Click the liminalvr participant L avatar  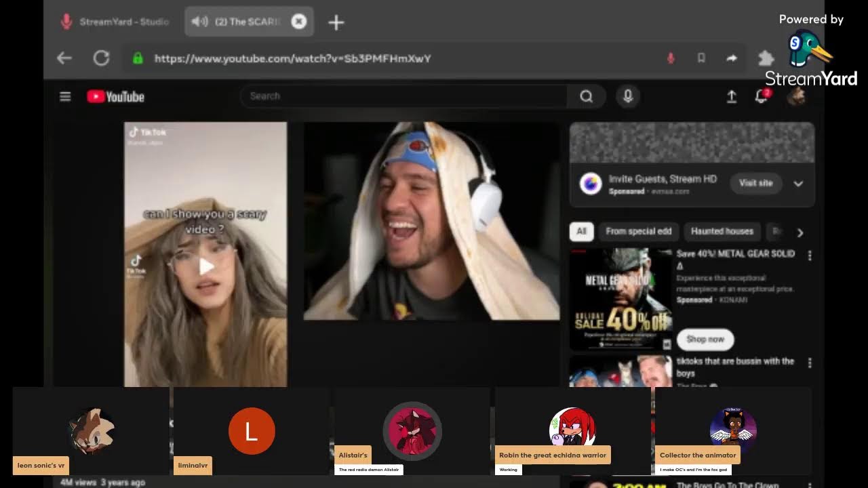(x=252, y=430)
